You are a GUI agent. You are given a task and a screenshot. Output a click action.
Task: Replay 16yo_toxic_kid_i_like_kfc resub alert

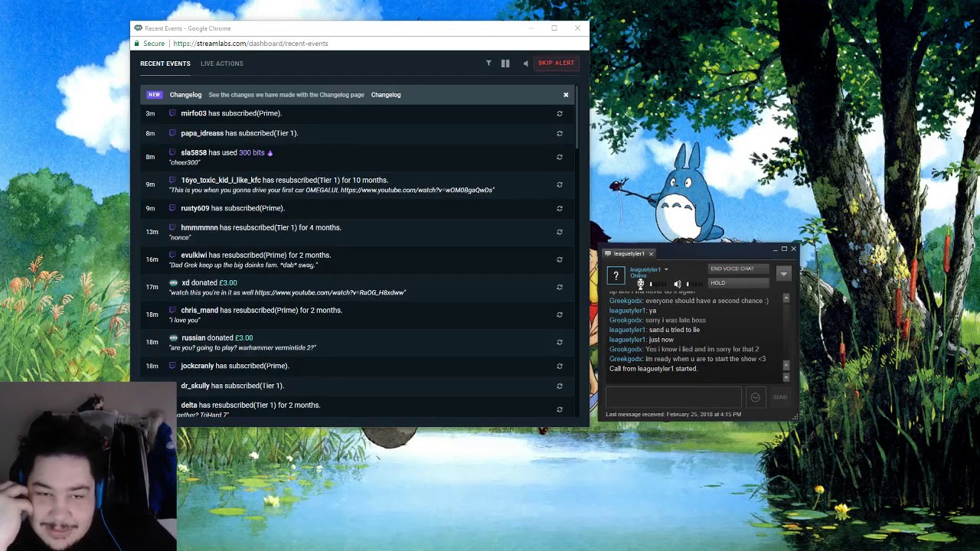point(560,184)
